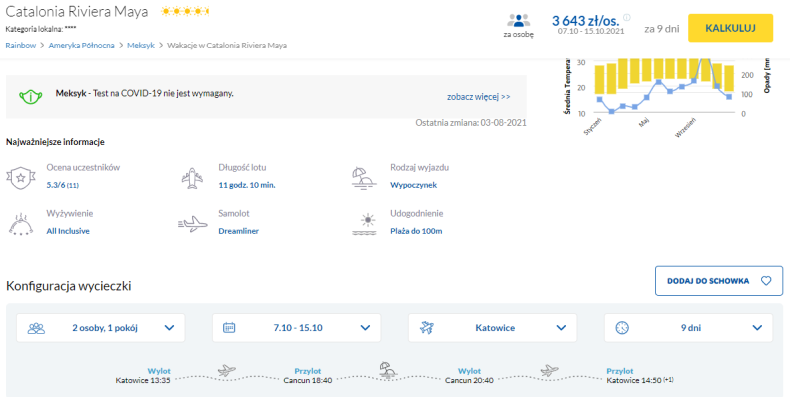Click the Najważniejsze informacje heading
The image size is (790, 397).
tap(55, 142)
